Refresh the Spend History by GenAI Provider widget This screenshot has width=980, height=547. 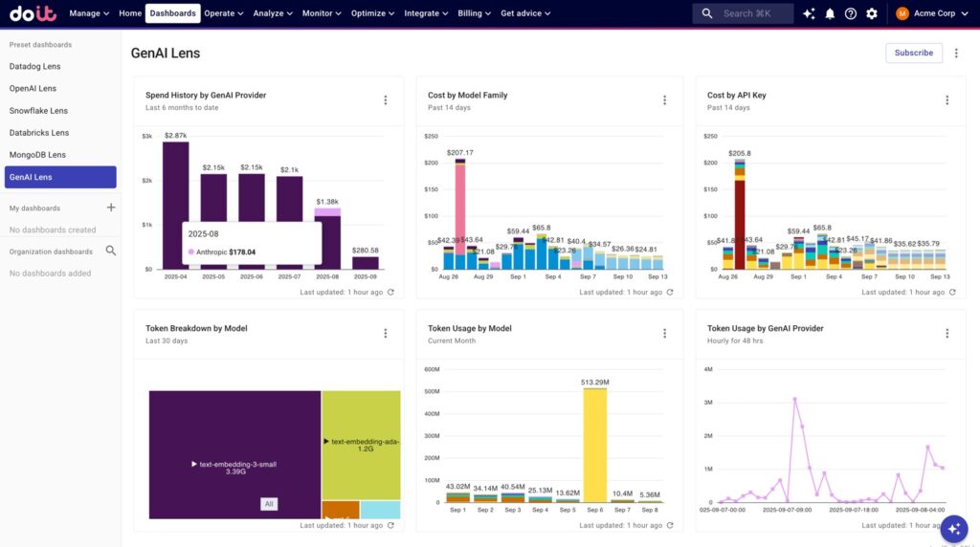click(390, 293)
